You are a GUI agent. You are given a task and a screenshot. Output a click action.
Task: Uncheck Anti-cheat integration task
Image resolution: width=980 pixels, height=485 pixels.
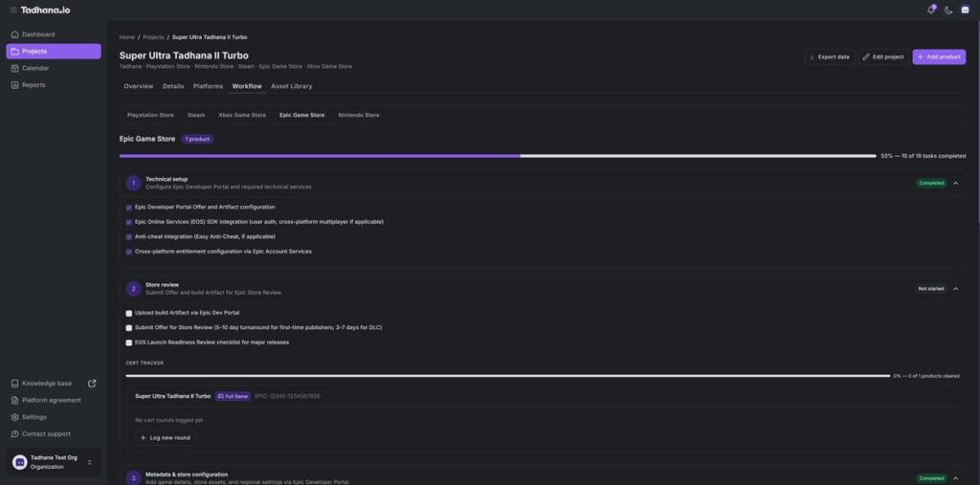(129, 237)
